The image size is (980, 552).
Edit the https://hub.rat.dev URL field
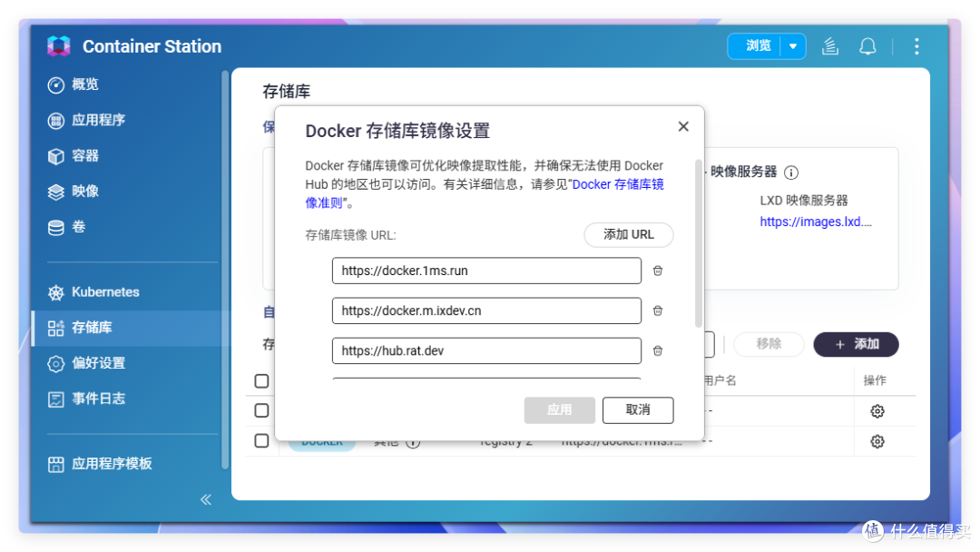486,350
